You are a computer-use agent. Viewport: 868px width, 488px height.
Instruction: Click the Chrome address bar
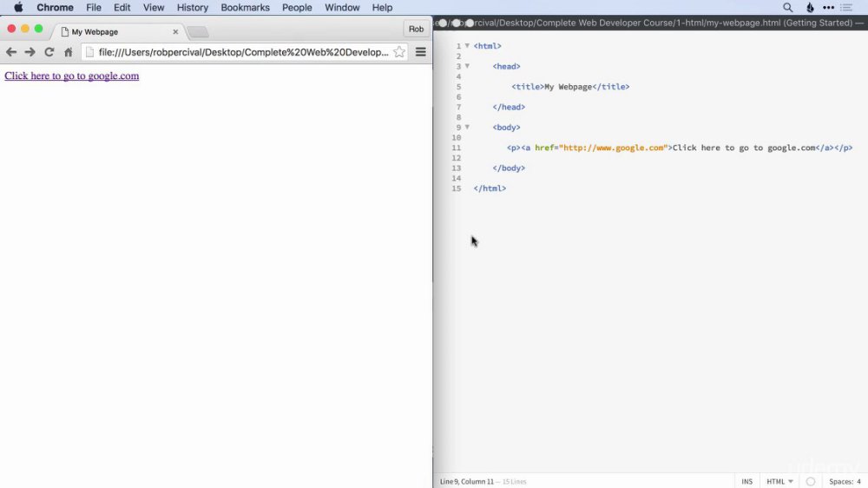tap(244, 52)
